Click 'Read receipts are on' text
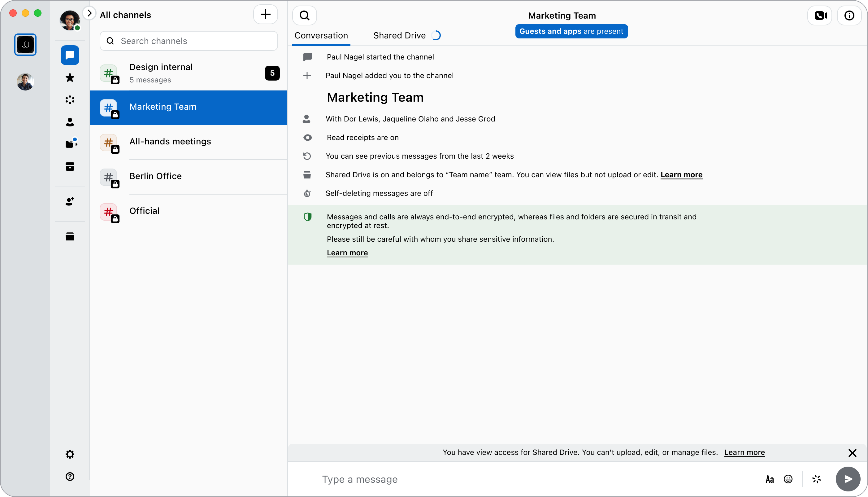Image resolution: width=868 pixels, height=497 pixels. coord(363,138)
